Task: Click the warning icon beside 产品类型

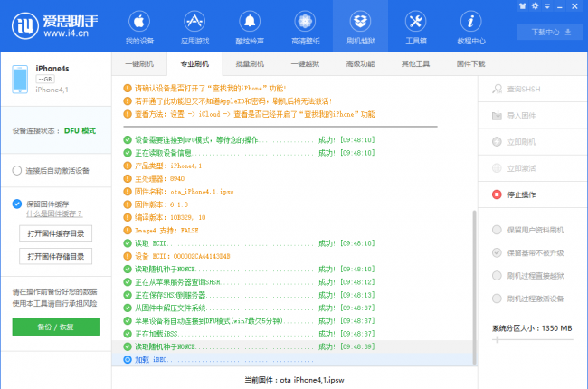Action: point(128,166)
